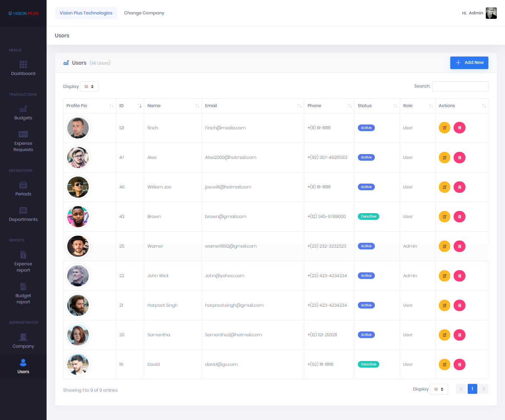Open the Dashboard sidebar icon
Image resolution: width=505 pixels, height=420 pixels.
23,65
